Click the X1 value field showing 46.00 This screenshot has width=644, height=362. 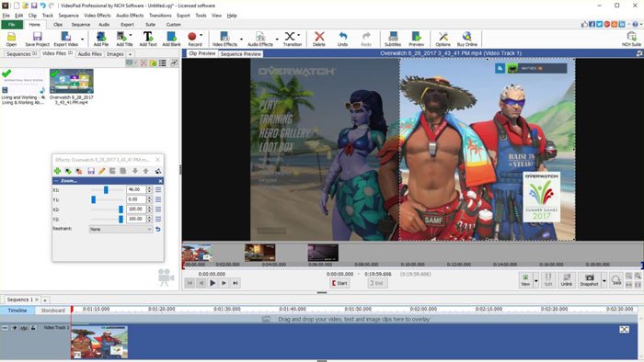click(136, 190)
